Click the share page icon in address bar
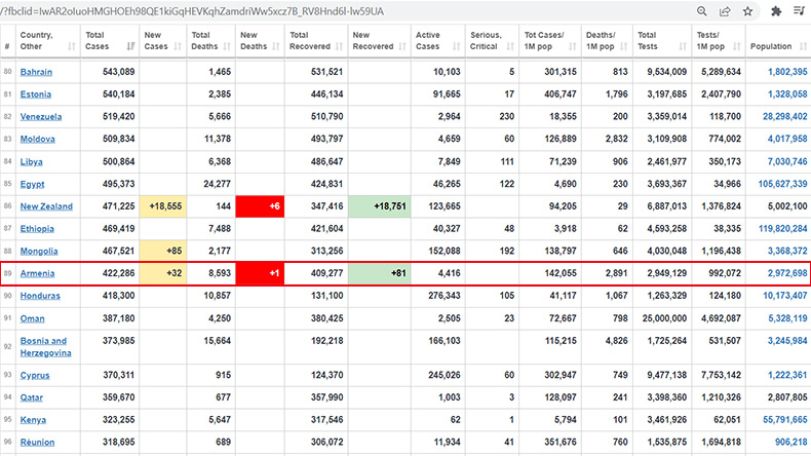Screen dimensions: 811x456 click(725, 11)
